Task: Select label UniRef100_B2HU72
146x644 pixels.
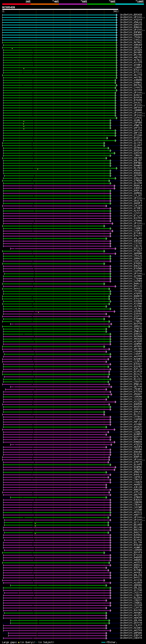Action: [x=131, y=95]
